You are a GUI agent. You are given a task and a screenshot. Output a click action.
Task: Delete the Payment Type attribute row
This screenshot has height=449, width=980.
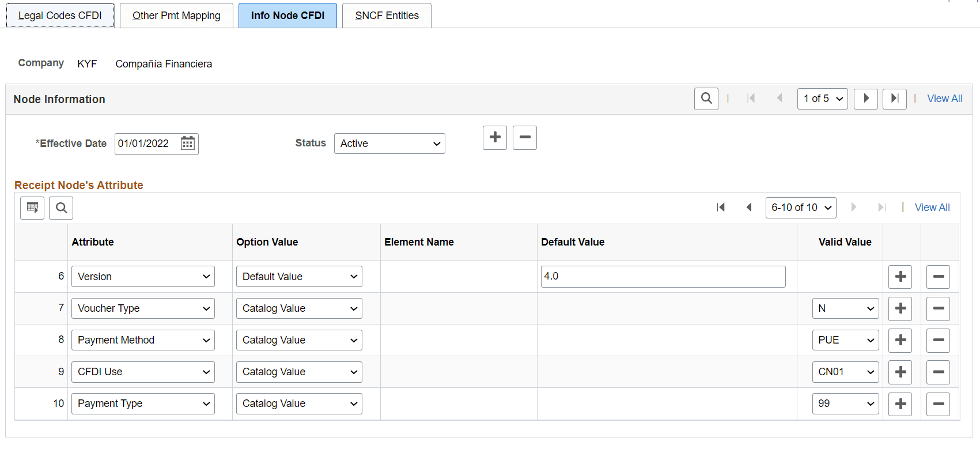click(938, 403)
